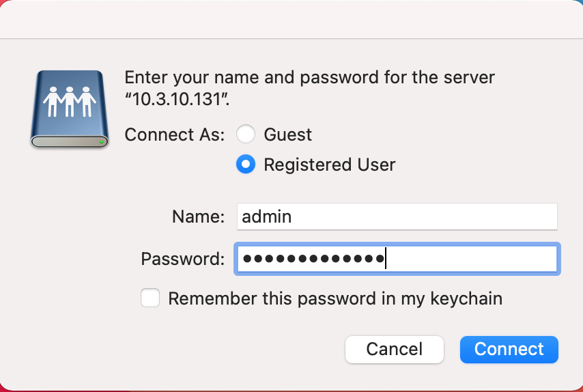Click the empty dialog title bar
The image size is (583, 392).
pos(291,19)
